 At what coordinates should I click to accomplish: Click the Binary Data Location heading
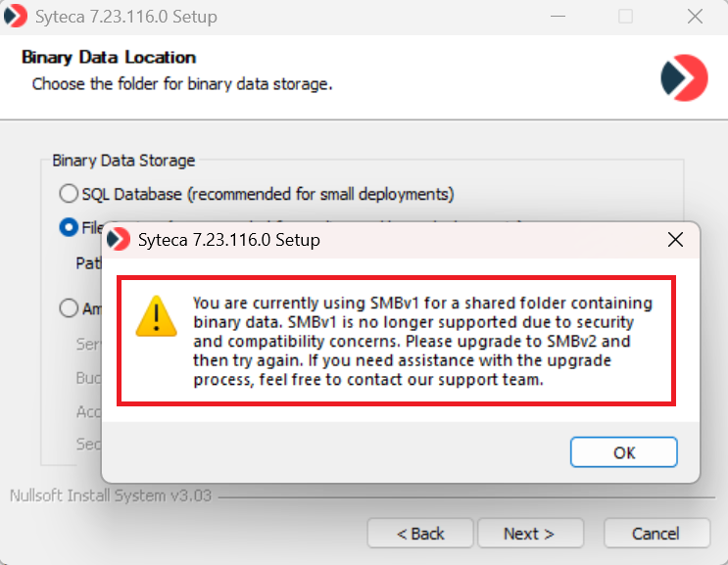click(109, 57)
